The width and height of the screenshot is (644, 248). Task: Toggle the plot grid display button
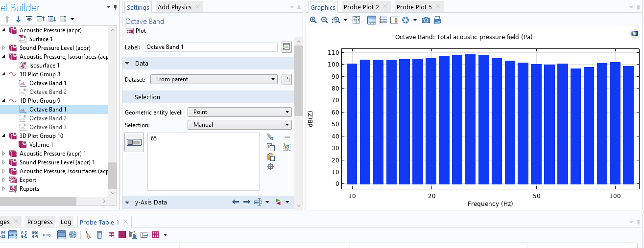click(371, 20)
